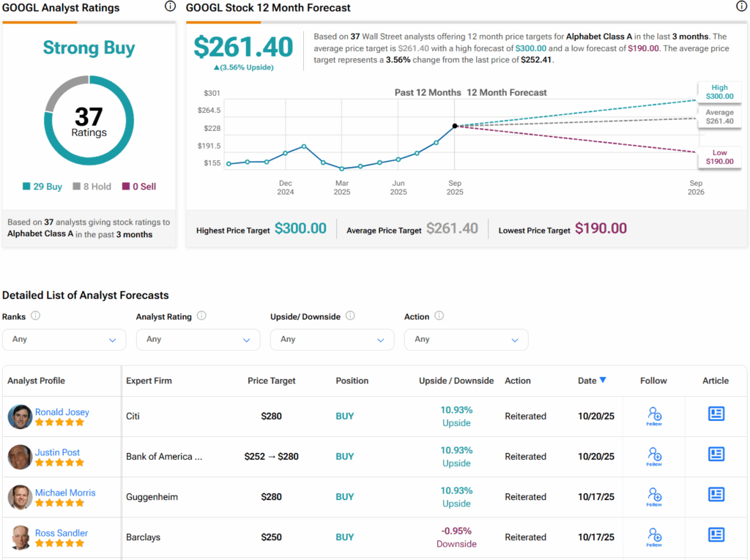Click the info icon next to Upside/Downside filter
The image size is (750, 560).
pos(350,316)
